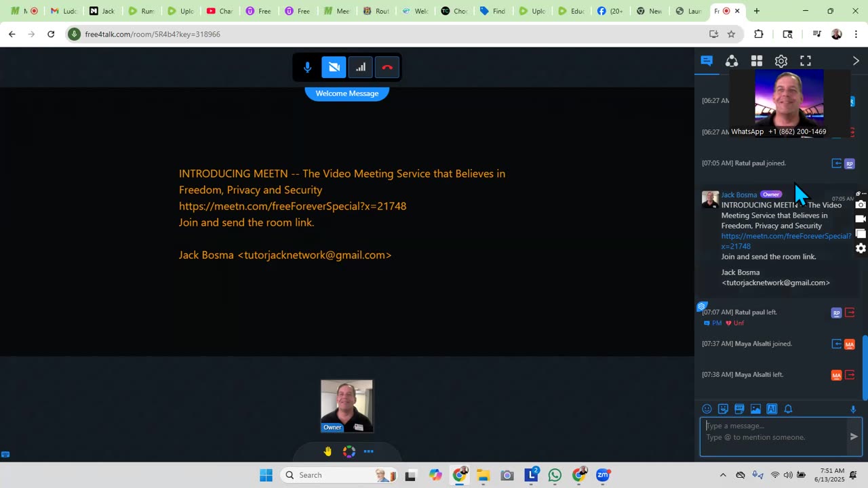Open the GIF picker

[x=739, y=409]
